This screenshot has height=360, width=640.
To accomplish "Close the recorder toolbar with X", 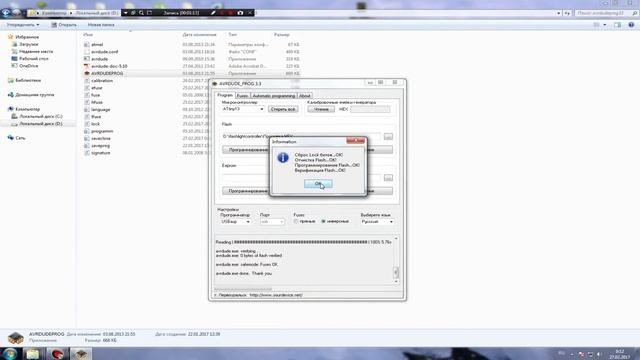I will tap(250, 13).
